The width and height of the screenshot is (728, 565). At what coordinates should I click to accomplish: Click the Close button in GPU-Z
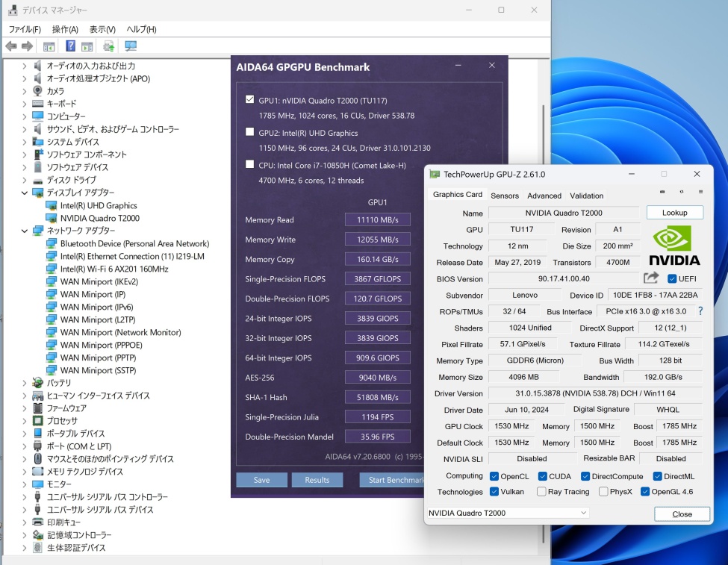point(682,514)
